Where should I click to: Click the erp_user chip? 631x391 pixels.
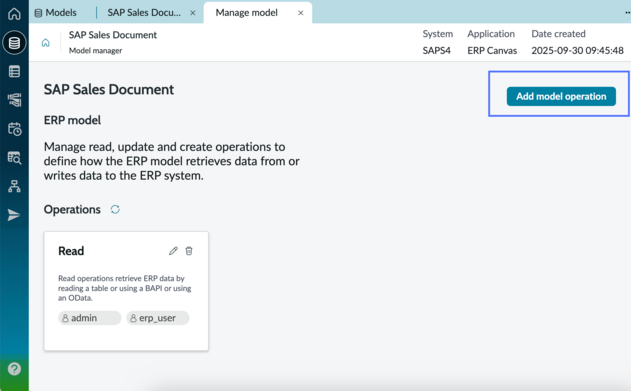pos(158,318)
